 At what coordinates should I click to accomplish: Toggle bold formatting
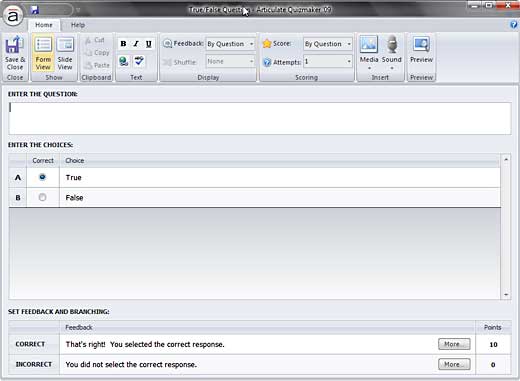[x=123, y=44]
